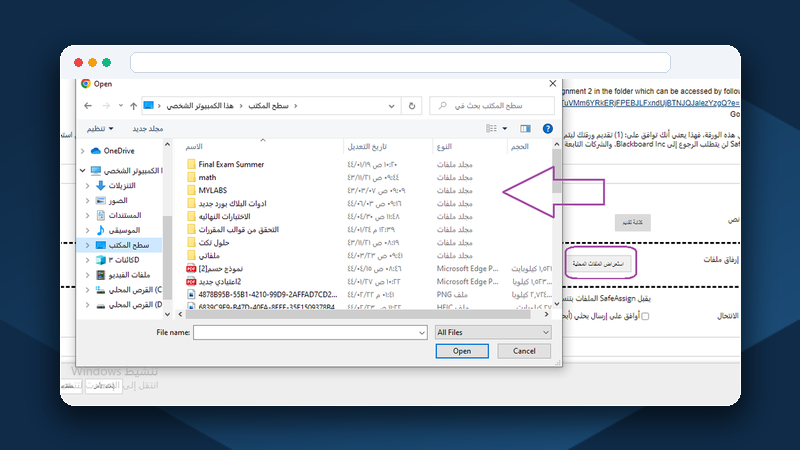Click the navigation pane scrollbar
Image resolution: width=800 pixels, height=450 pixels.
click(167, 260)
